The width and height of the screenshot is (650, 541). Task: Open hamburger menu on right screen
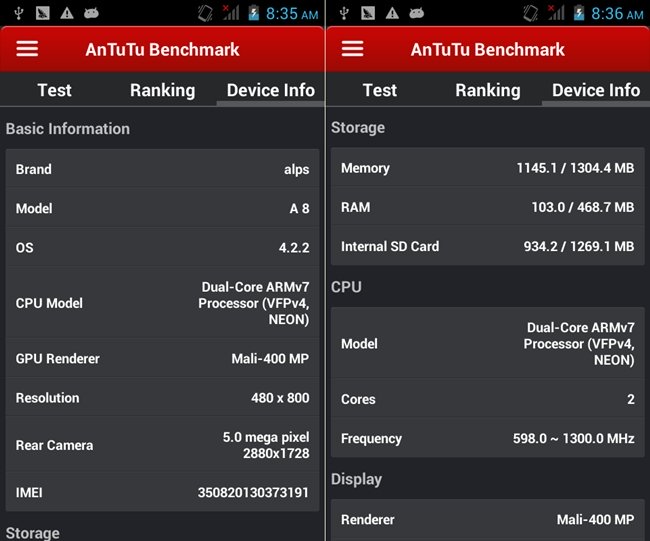pos(352,50)
